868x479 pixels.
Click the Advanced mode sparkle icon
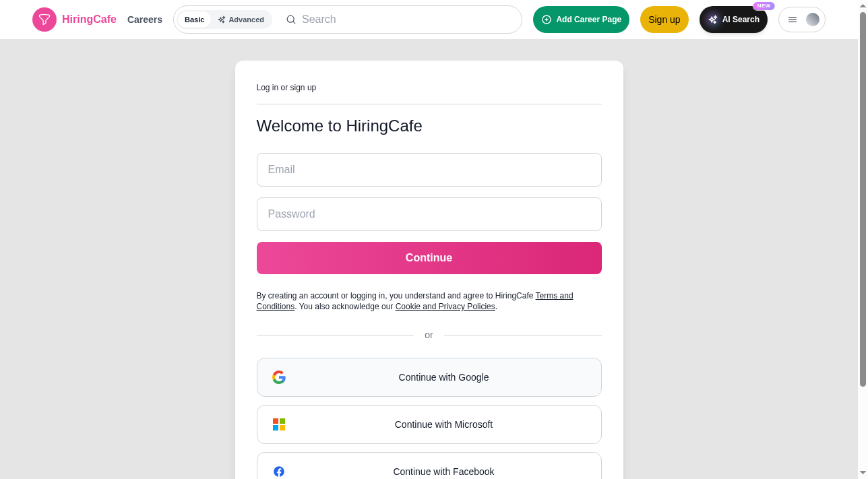tap(222, 20)
